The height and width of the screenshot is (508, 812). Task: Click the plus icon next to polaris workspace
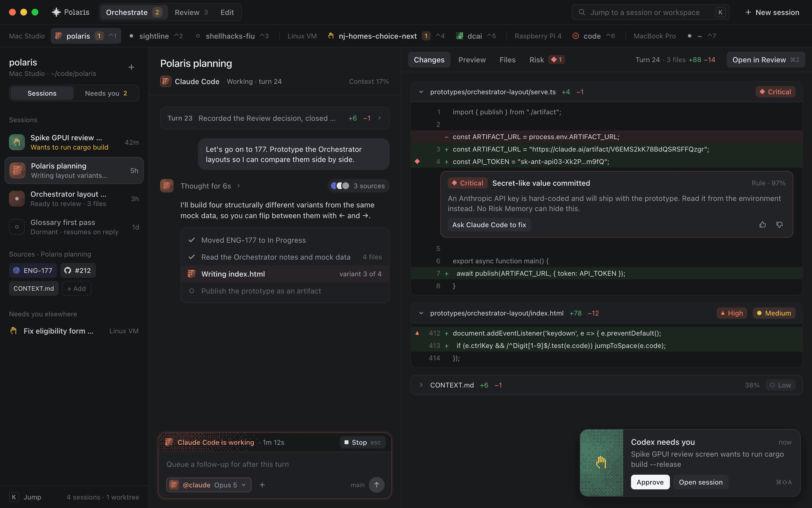pyautogui.click(x=131, y=67)
